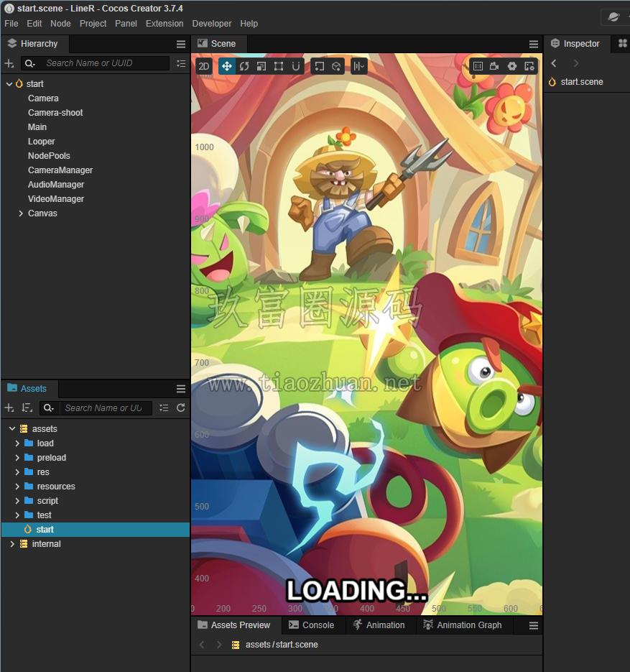The height and width of the screenshot is (672, 630).
Task: Expand the load folder
Action: (x=17, y=443)
